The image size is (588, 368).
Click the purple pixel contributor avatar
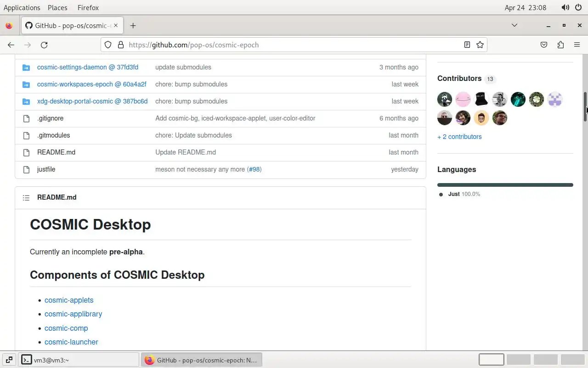(x=555, y=99)
